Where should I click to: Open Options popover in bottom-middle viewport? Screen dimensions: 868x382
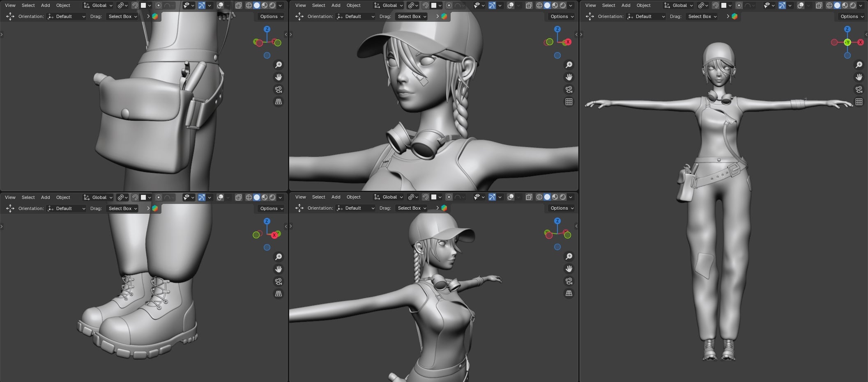click(562, 208)
